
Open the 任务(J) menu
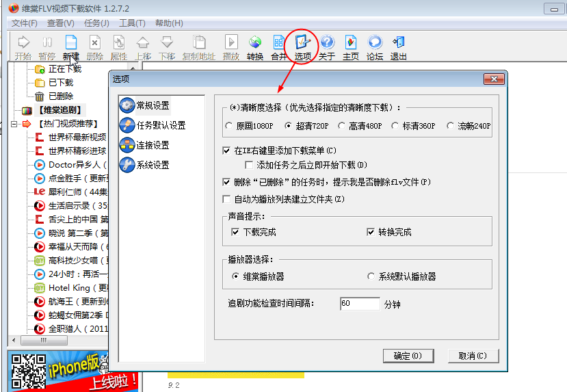pos(96,23)
